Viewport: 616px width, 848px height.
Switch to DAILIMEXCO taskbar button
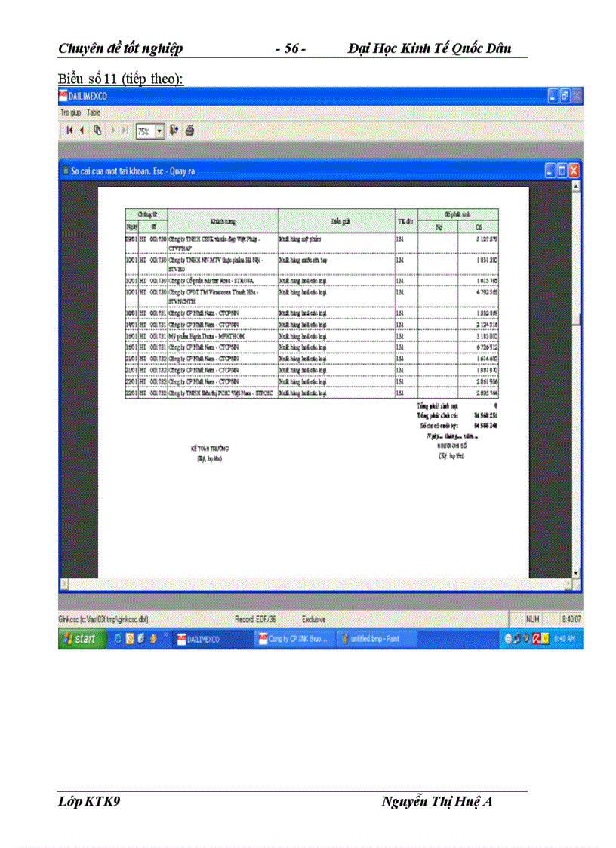point(210,639)
